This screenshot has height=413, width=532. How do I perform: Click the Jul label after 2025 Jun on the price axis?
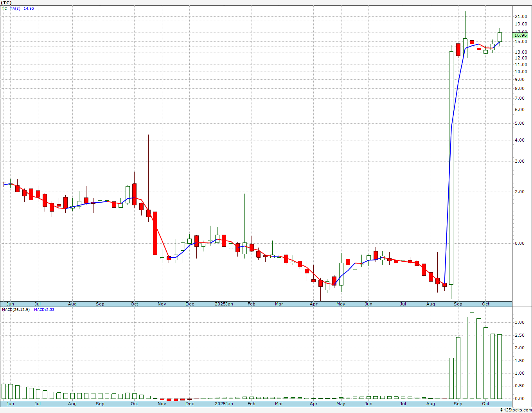coord(403,304)
